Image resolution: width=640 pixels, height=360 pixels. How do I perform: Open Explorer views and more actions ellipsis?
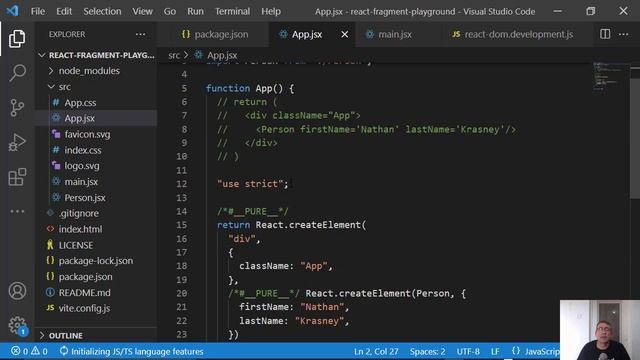140,34
